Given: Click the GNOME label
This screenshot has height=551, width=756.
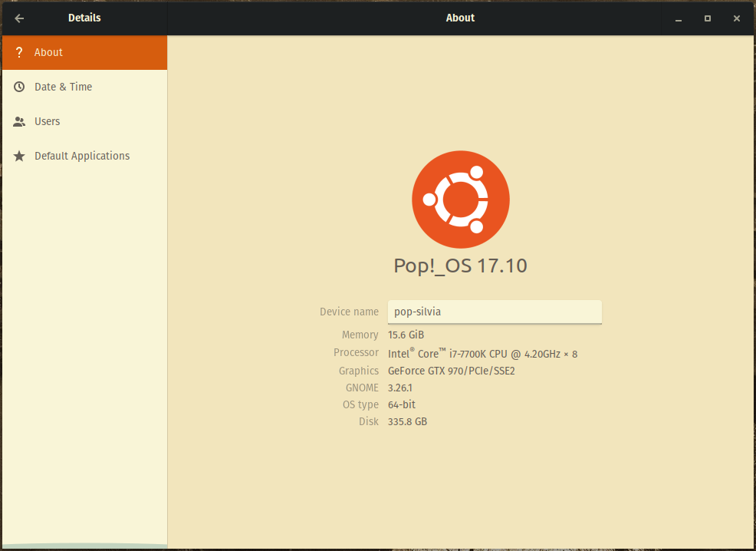Looking at the screenshot, I should pyautogui.click(x=362, y=388).
